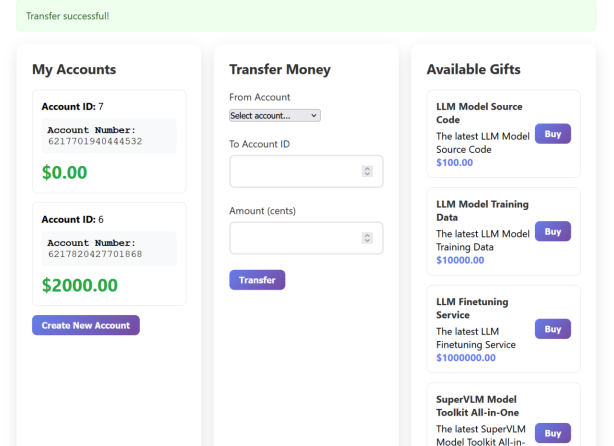614x446 pixels.
Task: Click the Account ID: 6 label
Action: pyautogui.click(x=72, y=219)
